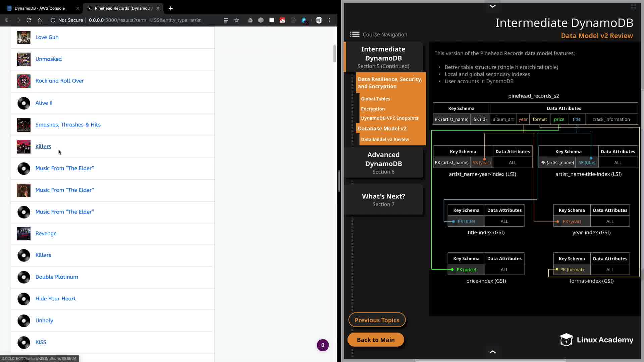The height and width of the screenshot is (362, 644).
Task: Open the Chrome three-dot menu
Action: click(x=330, y=20)
